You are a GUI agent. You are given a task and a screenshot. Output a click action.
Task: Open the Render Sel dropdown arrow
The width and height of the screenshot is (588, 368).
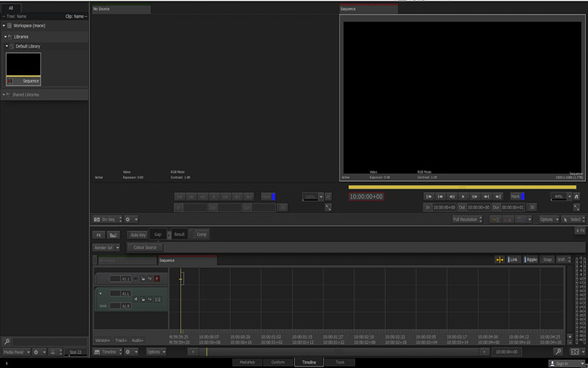118,247
